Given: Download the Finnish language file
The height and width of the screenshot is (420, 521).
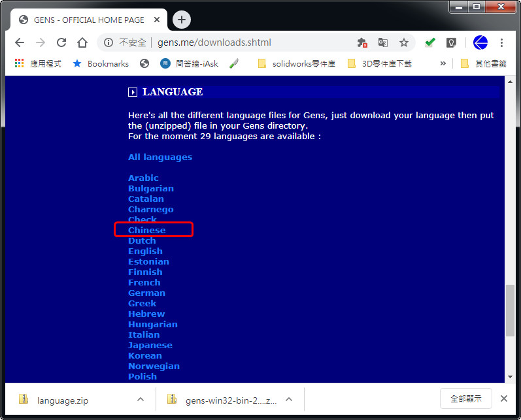Looking at the screenshot, I should click(145, 272).
